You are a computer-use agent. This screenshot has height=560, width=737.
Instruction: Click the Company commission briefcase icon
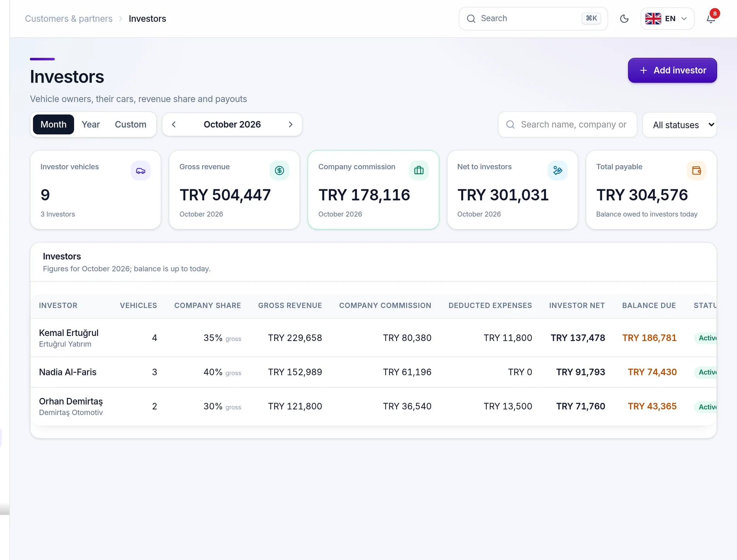coord(419,171)
